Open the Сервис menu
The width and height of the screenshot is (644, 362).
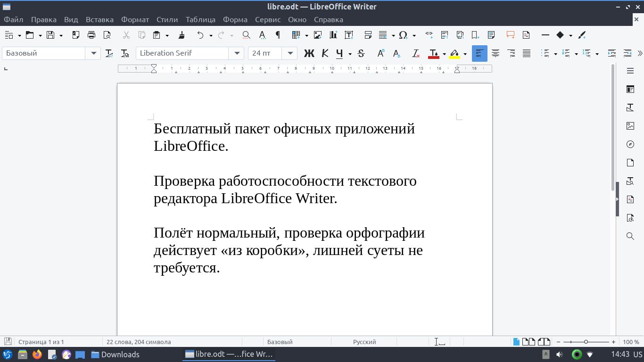point(268,19)
